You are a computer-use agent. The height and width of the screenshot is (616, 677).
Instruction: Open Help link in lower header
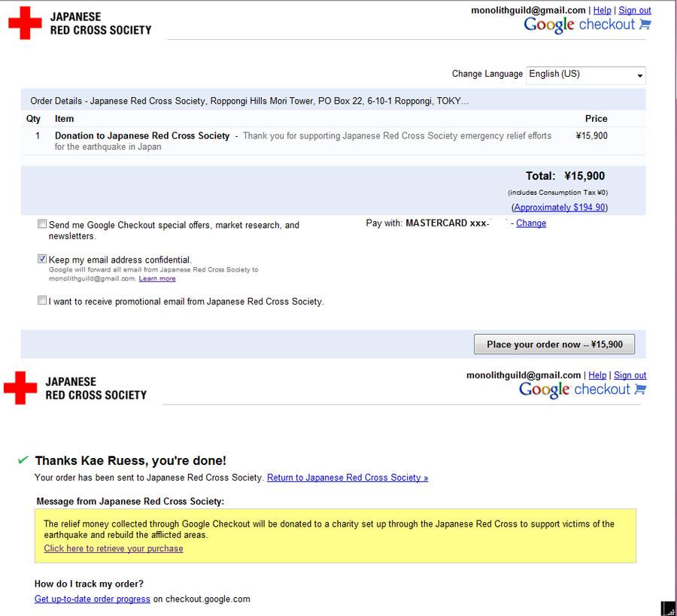(x=597, y=375)
